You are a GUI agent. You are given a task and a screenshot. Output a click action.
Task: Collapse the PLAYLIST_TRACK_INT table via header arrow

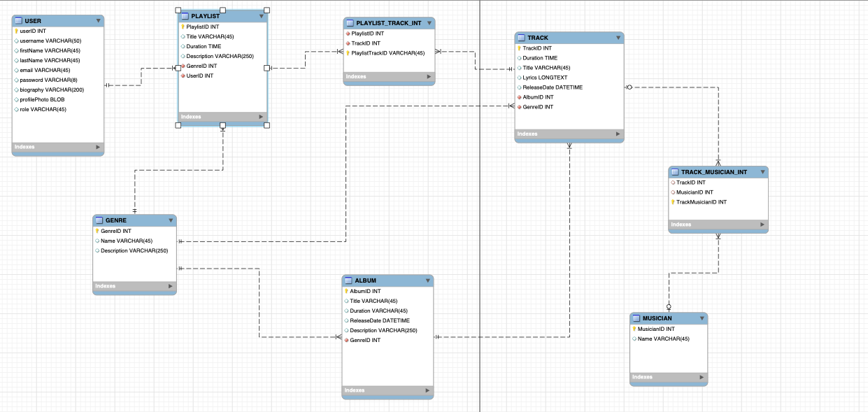click(429, 23)
